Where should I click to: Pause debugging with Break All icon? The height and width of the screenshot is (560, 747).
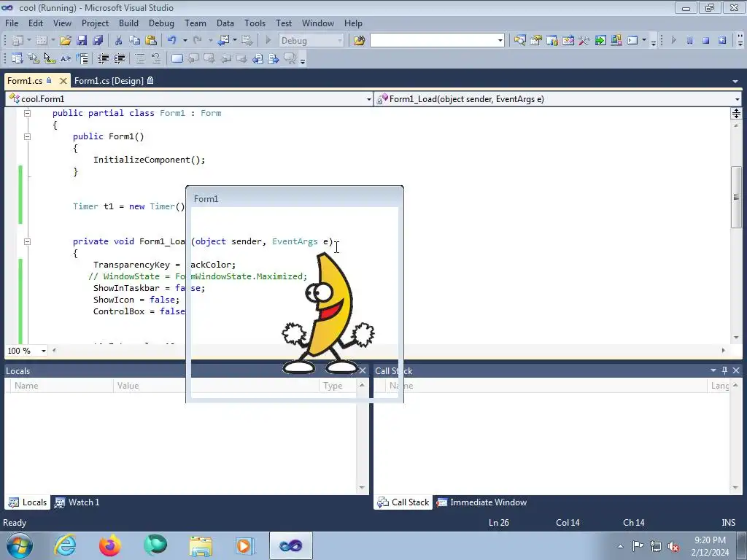(x=689, y=41)
